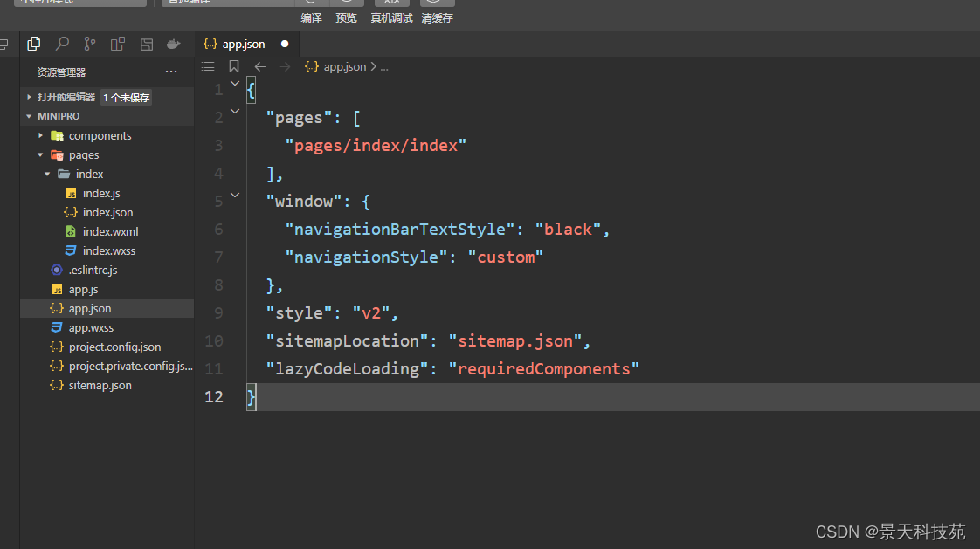The image size is (980, 549).
Task: Click the "v2" value on line 9
Action: click(371, 313)
